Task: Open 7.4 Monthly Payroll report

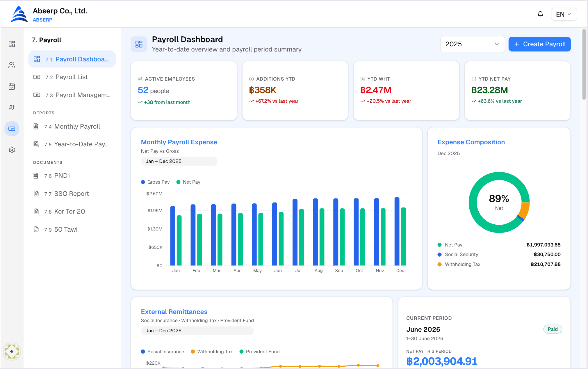Action: pos(72,127)
